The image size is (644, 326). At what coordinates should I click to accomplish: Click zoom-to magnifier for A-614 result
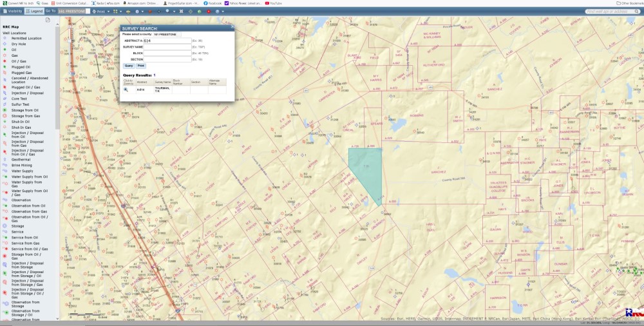126,90
